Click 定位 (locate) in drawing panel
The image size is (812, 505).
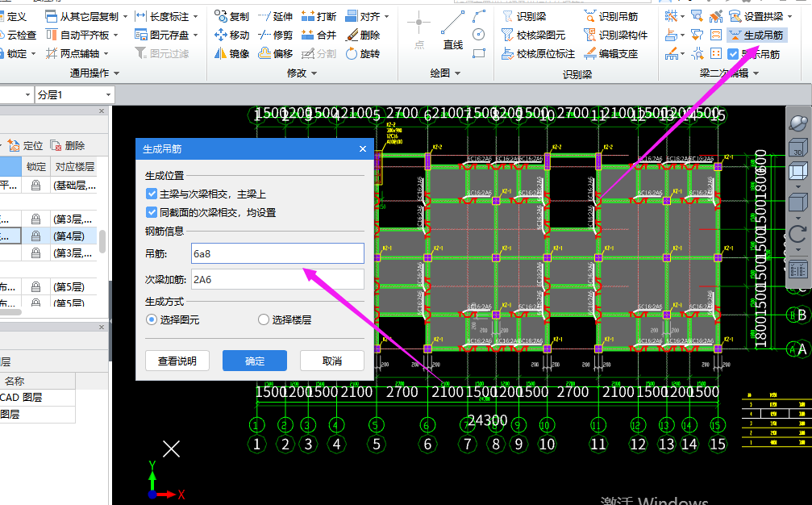25,145
